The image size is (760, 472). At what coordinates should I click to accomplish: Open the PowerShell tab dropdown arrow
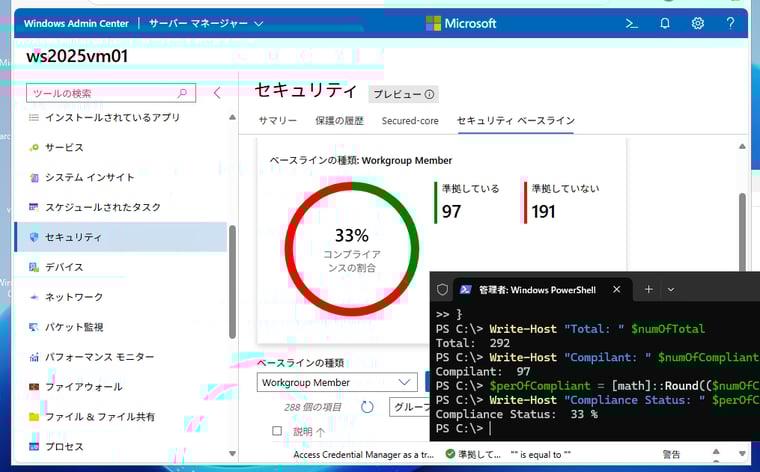[x=671, y=290]
